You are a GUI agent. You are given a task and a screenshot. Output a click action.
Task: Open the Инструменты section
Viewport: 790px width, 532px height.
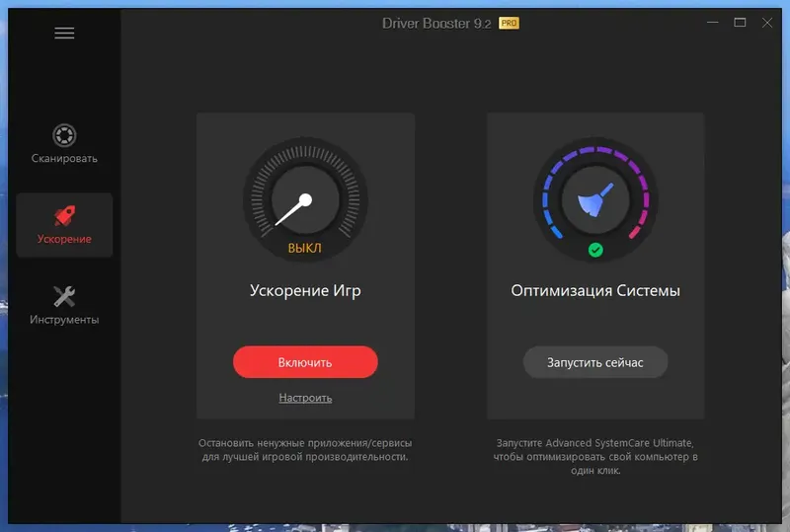click(x=64, y=305)
